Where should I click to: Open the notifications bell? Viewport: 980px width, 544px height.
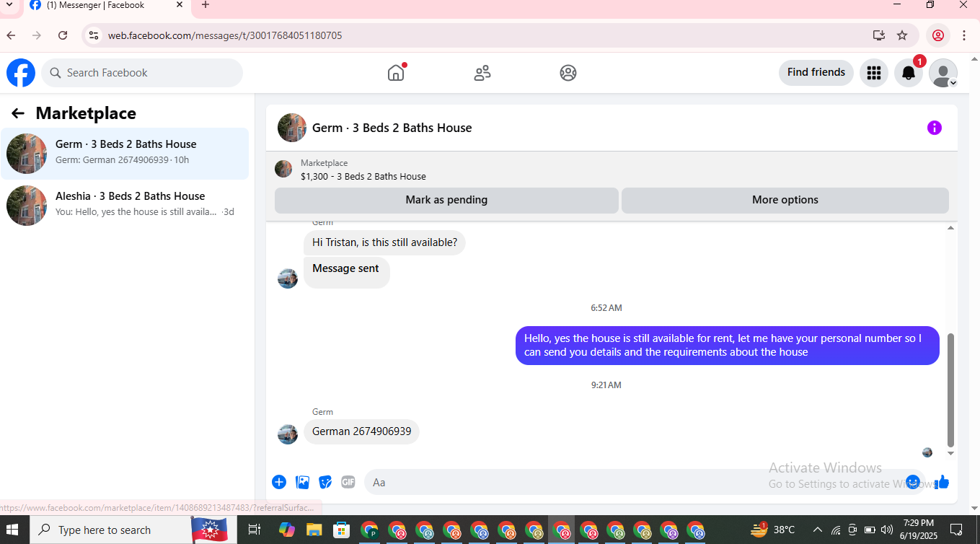[x=909, y=73]
